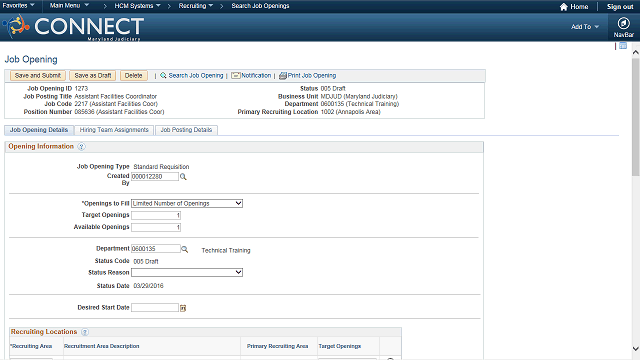Click the Home house icon
The image size is (640, 360).
564,7
